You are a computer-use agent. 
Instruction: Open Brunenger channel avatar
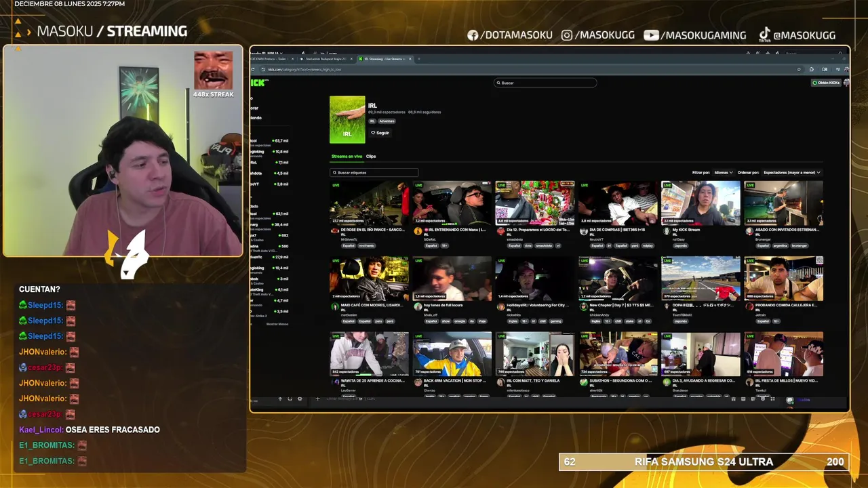click(749, 231)
